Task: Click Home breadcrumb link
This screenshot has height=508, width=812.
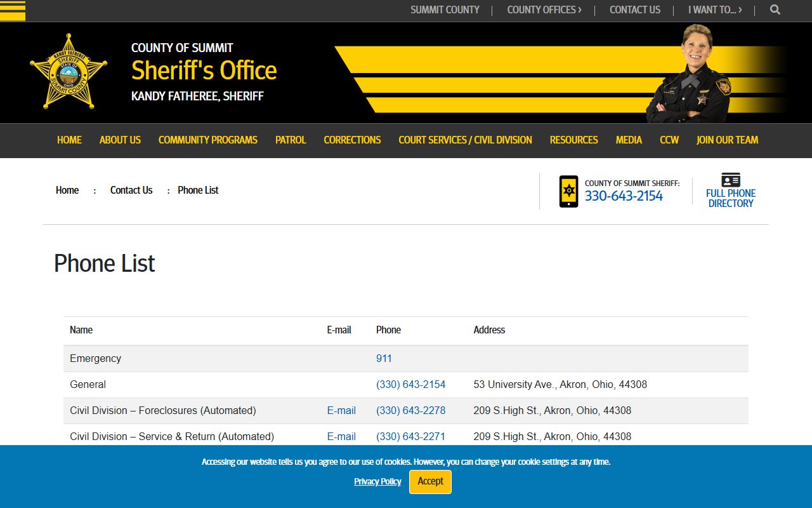Action: click(x=67, y=190)
